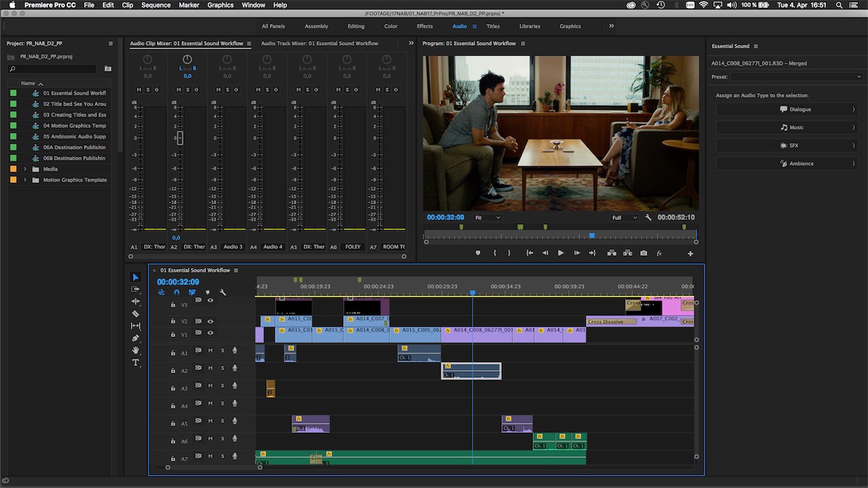This screenshot has height=488, width=868.
Task: Open the Fit zoom level dropdown
Action: tap(488, 218)
